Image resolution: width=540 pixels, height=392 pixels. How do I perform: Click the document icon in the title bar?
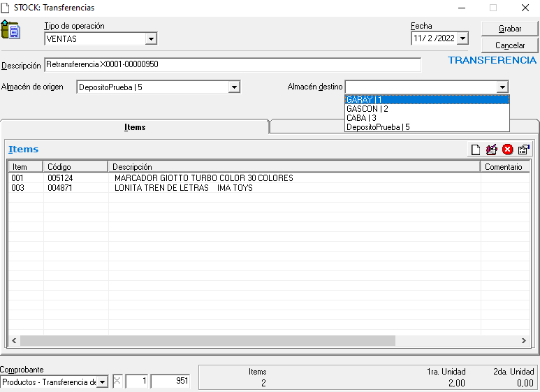point(6,8)
